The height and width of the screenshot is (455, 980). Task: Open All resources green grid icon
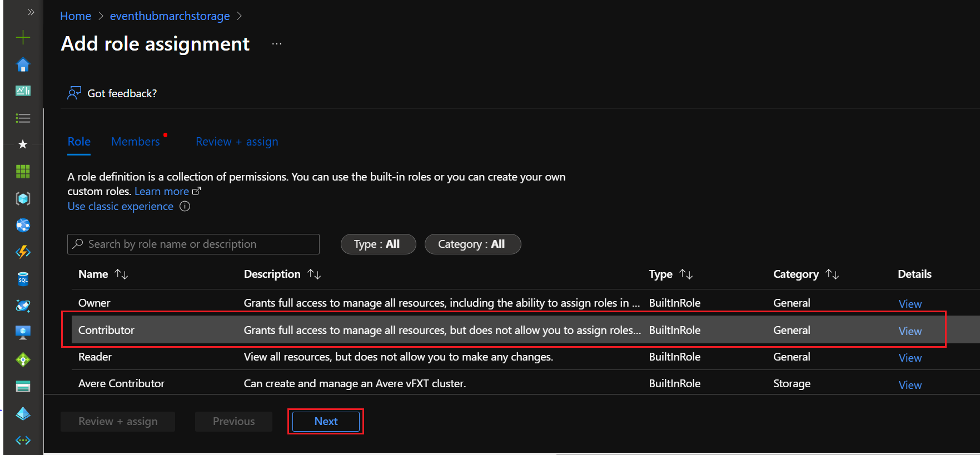click(x=23, y=172)
